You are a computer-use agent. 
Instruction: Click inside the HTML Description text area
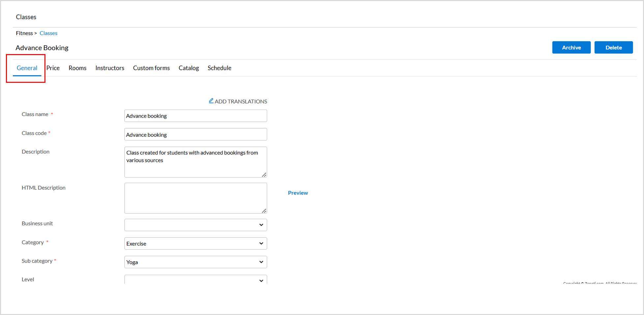(196, 198)
